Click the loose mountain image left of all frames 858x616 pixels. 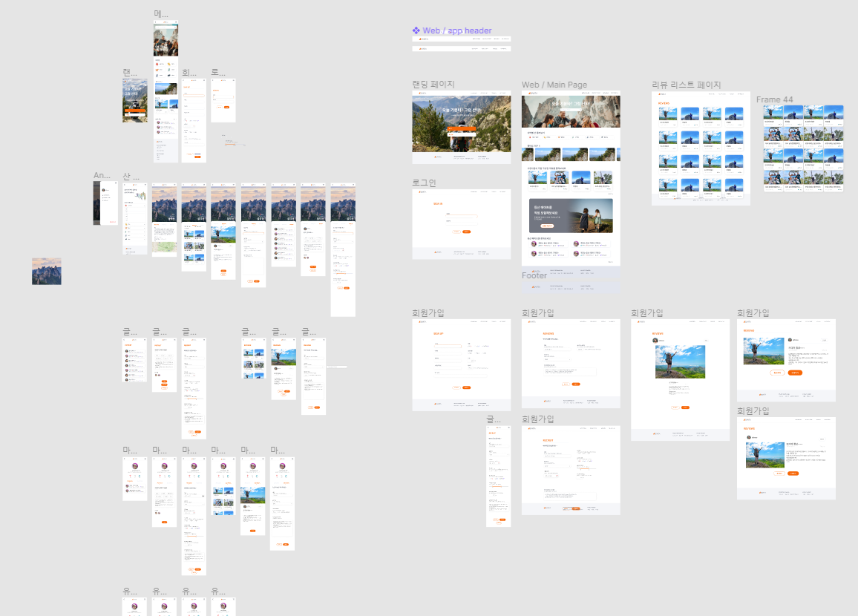point(47,272)
